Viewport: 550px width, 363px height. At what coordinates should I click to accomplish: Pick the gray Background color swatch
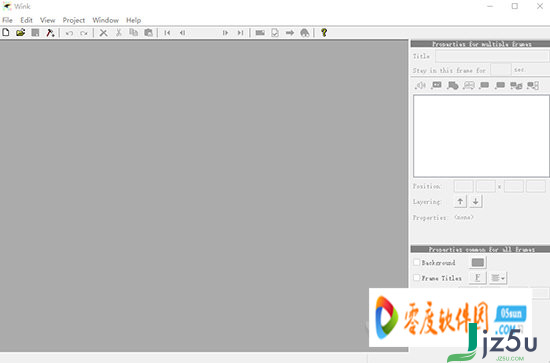coord(477,262)
